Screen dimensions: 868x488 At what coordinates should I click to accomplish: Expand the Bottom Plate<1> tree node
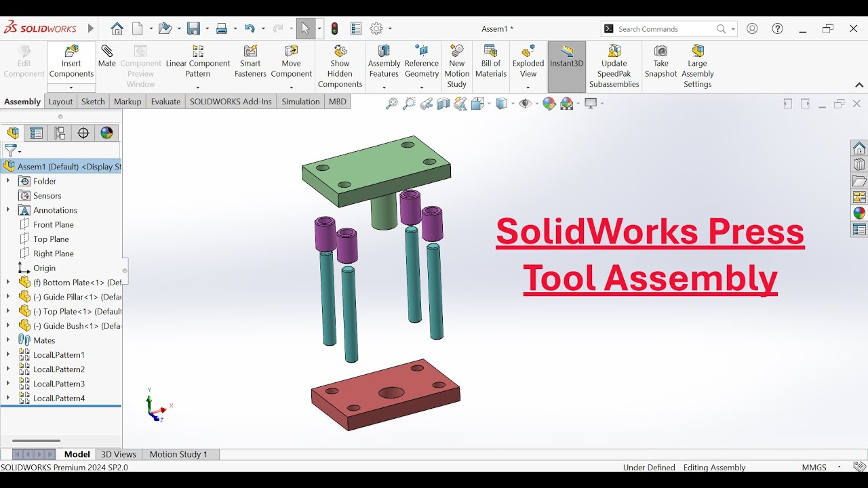(8, 282)
